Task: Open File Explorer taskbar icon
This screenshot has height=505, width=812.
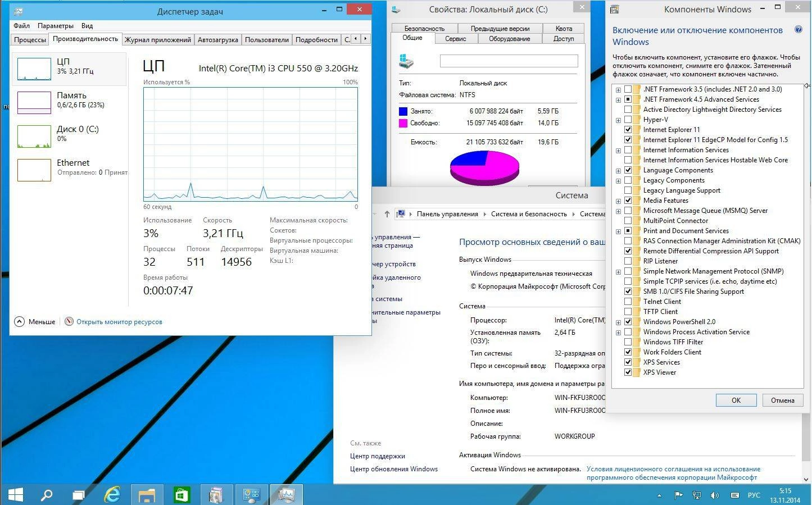Action: tap(147, 494)
